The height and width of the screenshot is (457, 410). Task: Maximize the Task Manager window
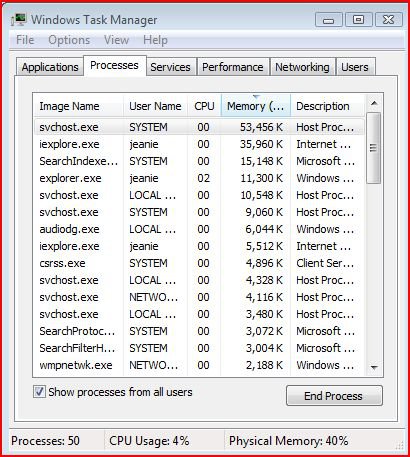[358, 20]
